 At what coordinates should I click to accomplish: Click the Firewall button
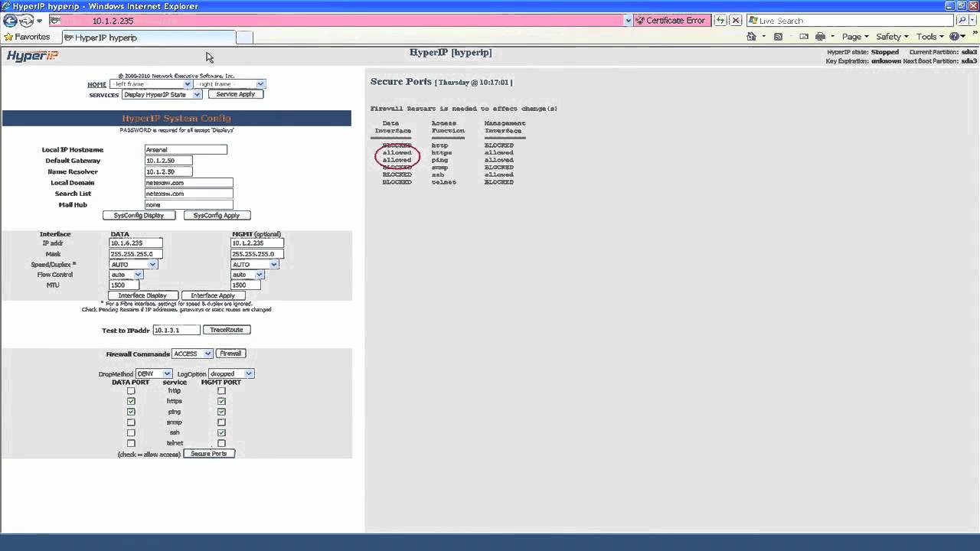pyautogui.click(x=230, y=354)
